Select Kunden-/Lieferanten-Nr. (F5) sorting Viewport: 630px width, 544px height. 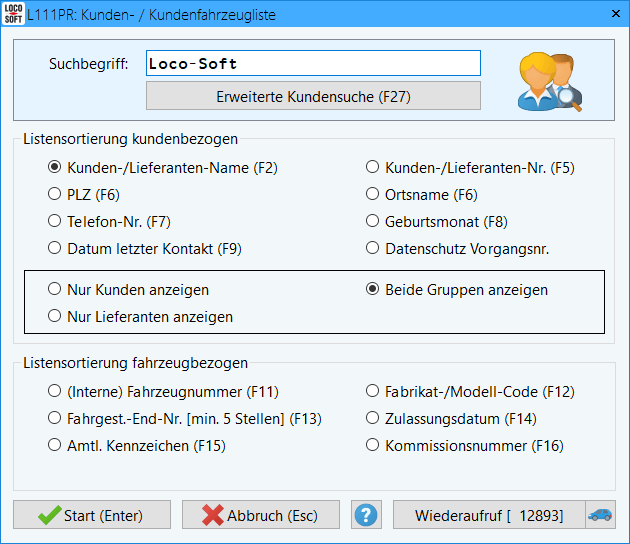(373, 168)
